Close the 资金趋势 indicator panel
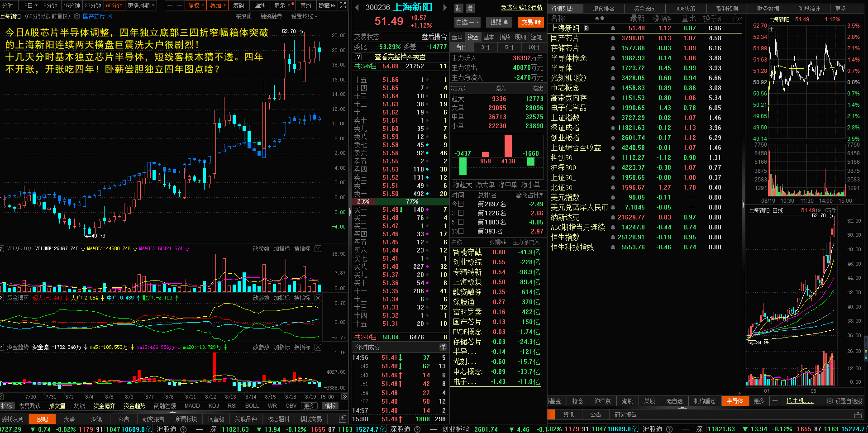Viewport: 868px width, 433px height. coord(318,347)
